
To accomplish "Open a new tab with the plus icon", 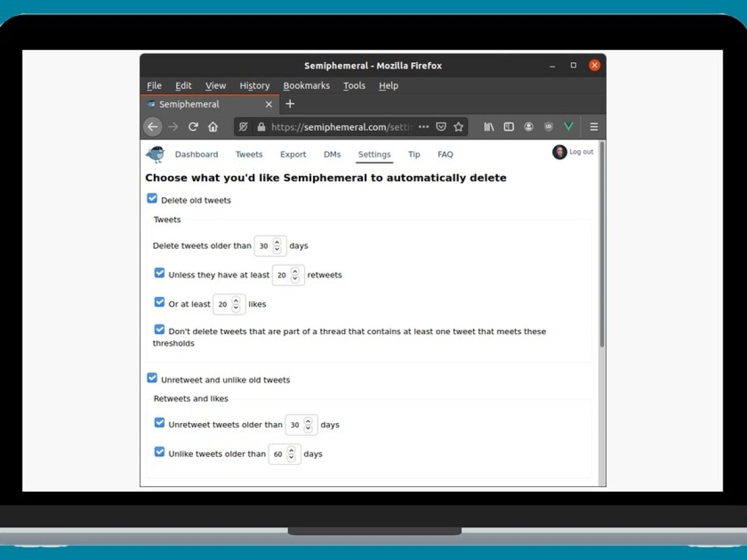I will [x=289, y=104].
